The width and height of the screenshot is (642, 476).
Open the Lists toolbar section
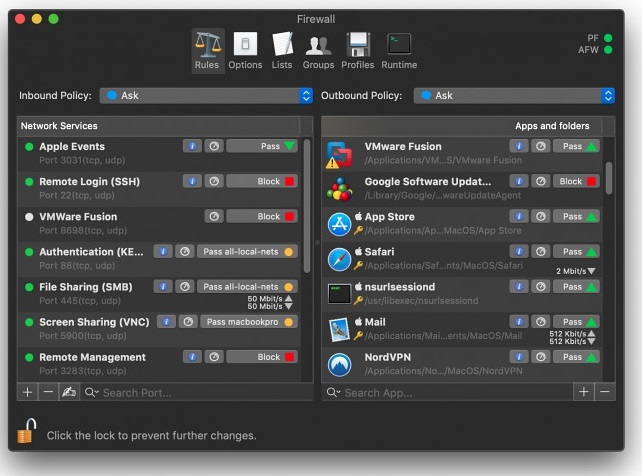click(x=282, y=51)
